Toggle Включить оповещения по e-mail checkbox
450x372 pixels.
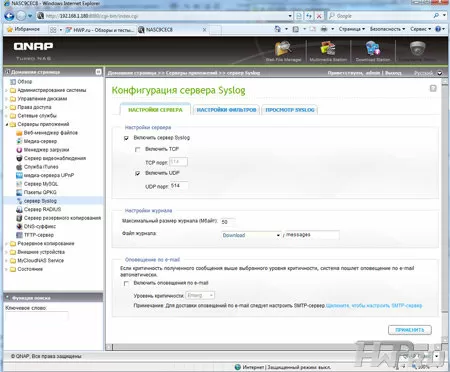click(x=126, y=283)
